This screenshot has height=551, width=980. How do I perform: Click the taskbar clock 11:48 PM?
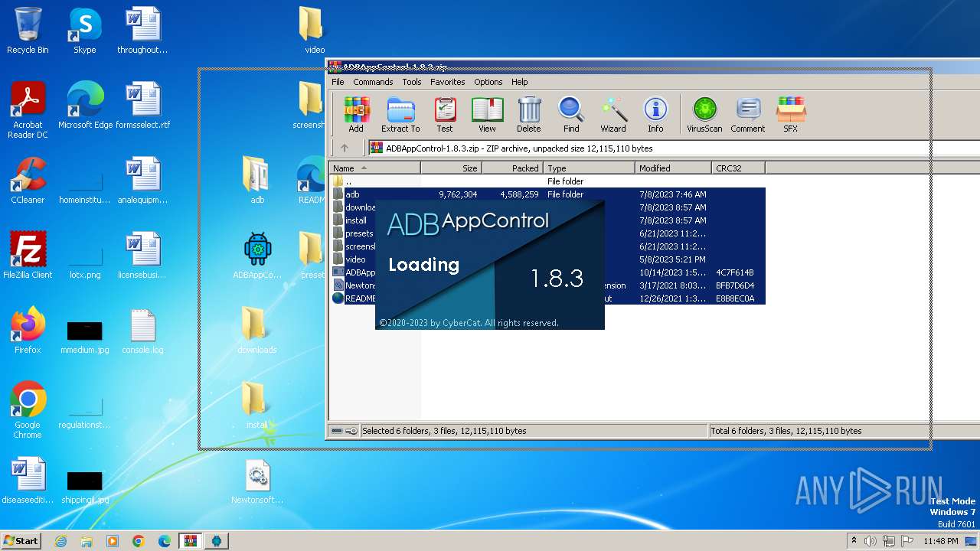point(940,541)
